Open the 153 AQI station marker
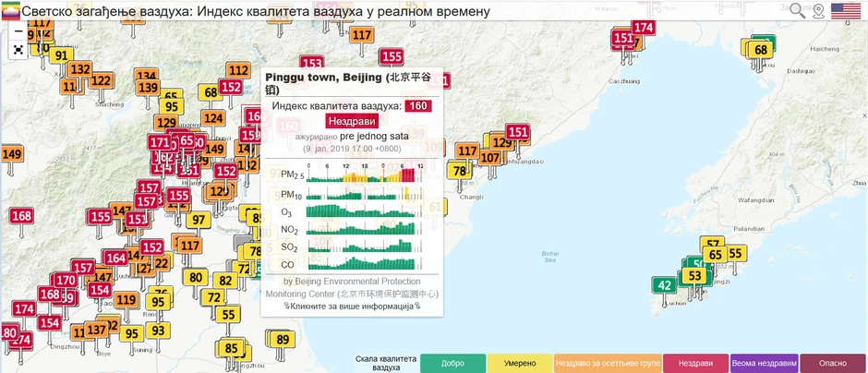Viewport: 868px width, 373px height. (x=313, y=64)
